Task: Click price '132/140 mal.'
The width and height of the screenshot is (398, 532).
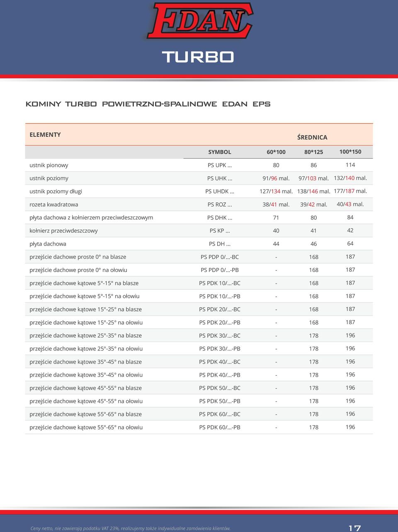Action: point(350,178)
